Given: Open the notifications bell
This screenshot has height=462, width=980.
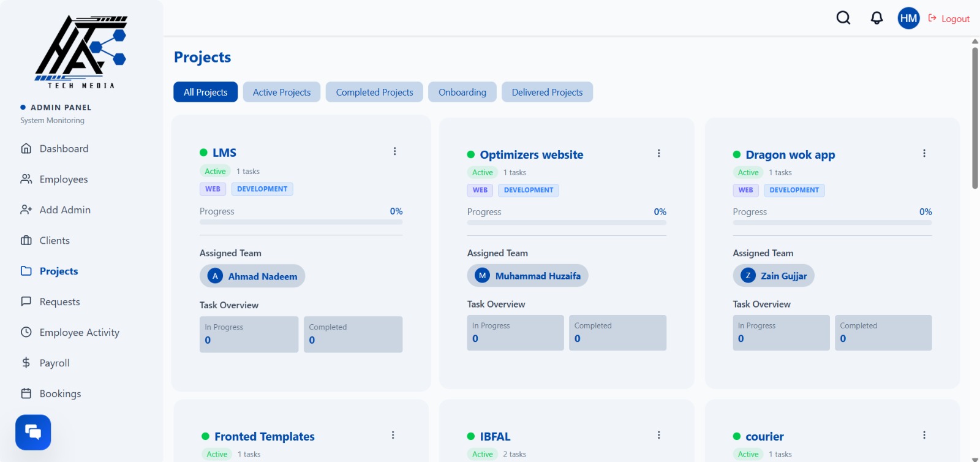Looking at the screenshot, I should click(x=876, y=18).
